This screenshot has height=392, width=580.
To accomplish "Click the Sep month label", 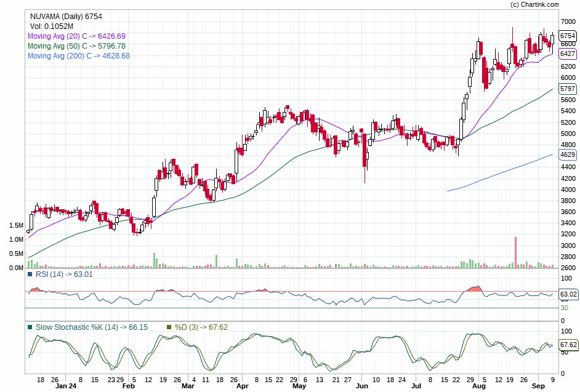I will [x=538, y=386].
